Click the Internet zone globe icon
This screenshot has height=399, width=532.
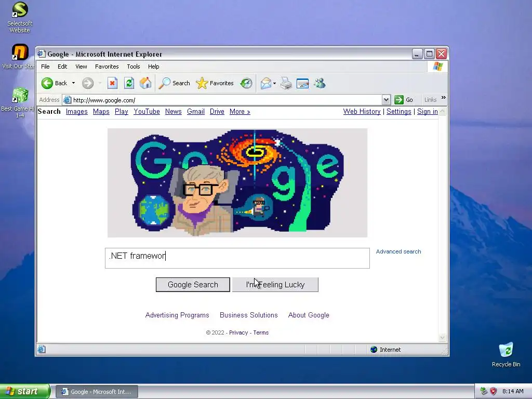tap(374, 350)
